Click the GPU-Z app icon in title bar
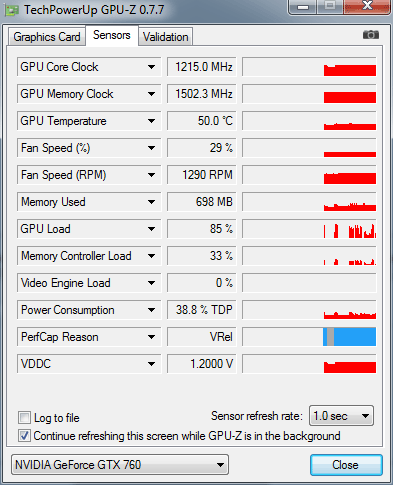 tap(12, 10)
